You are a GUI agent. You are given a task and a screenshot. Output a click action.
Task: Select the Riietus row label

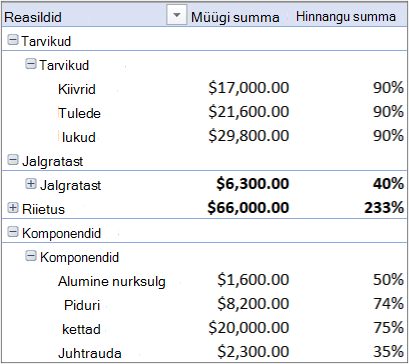(43, 209)
